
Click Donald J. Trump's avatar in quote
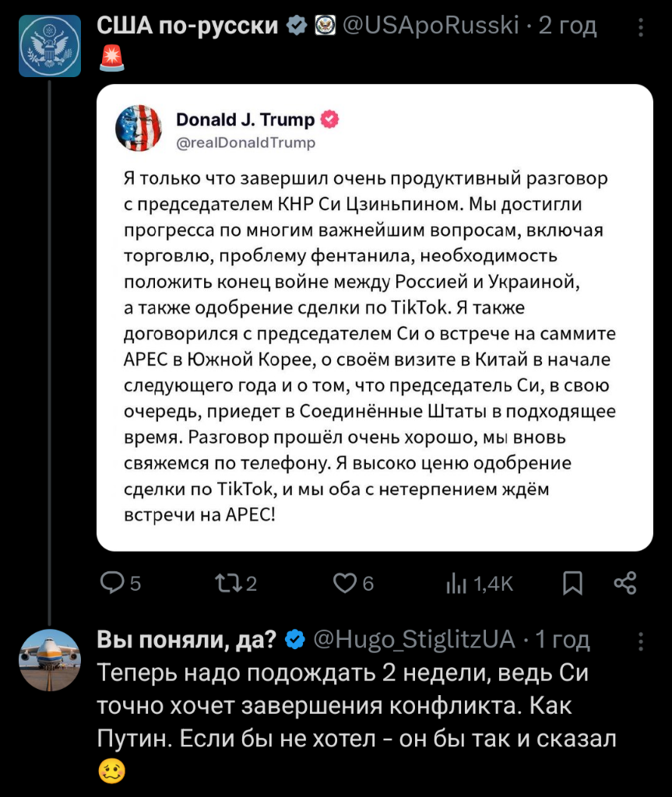coord(139,127)
